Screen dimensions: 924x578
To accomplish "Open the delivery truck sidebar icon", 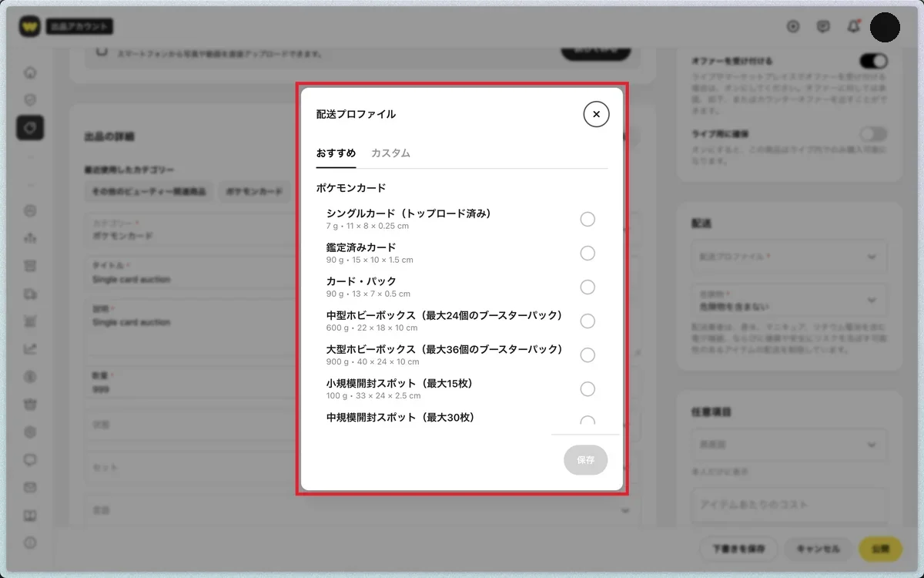I will tap(30, 294).
